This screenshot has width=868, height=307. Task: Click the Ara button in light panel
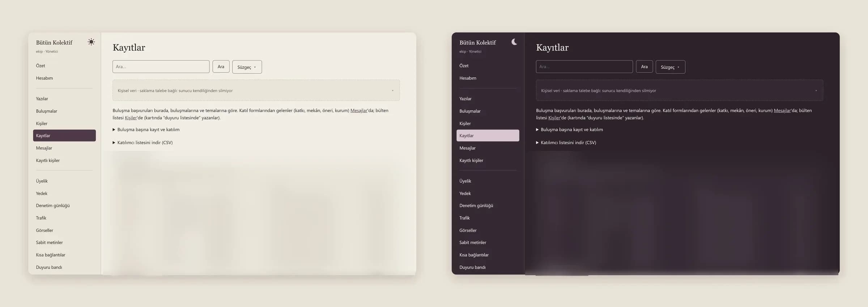pyautogui.click(x=221, y=66)
